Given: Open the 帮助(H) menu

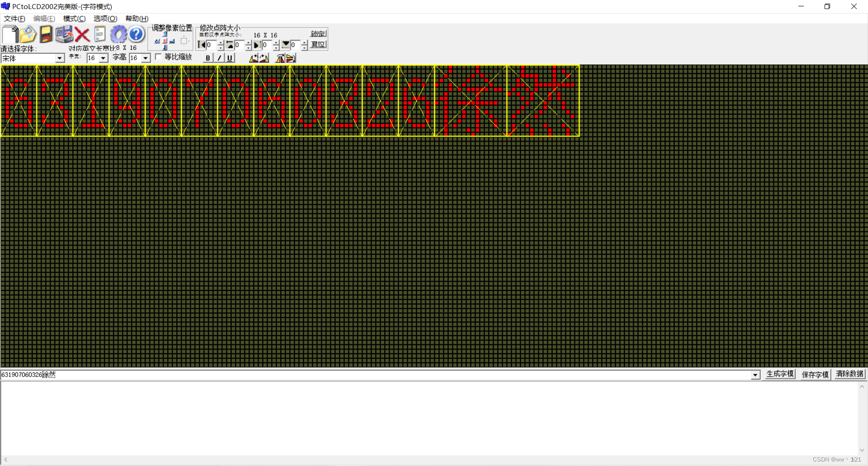Looking at the screenshot, I should click(x=137, y=19).
